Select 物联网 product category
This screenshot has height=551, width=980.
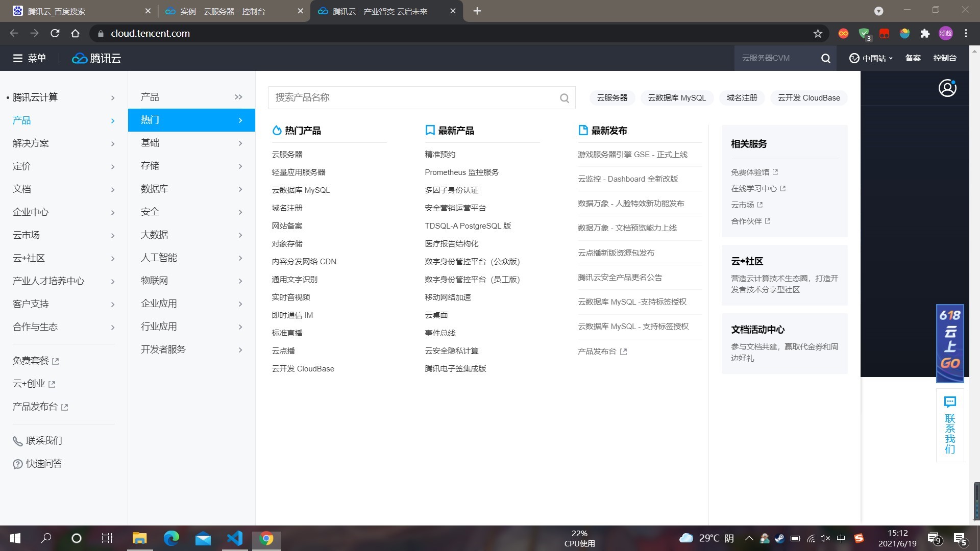[191, 281]
